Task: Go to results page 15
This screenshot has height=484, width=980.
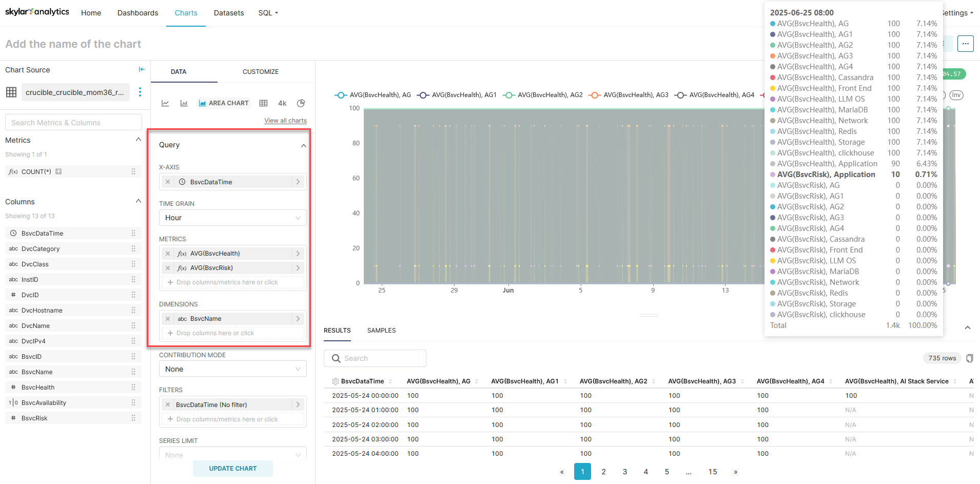Action: click(713, 472)
